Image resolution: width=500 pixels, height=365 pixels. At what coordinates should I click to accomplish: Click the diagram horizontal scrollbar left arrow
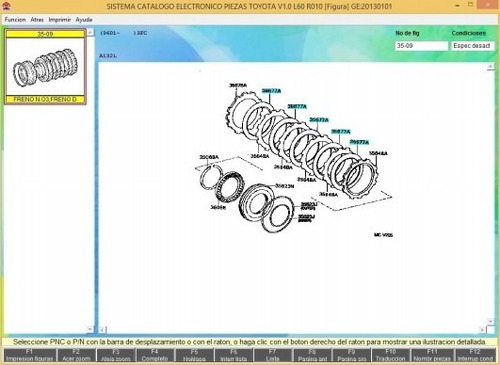coord(102,330)
